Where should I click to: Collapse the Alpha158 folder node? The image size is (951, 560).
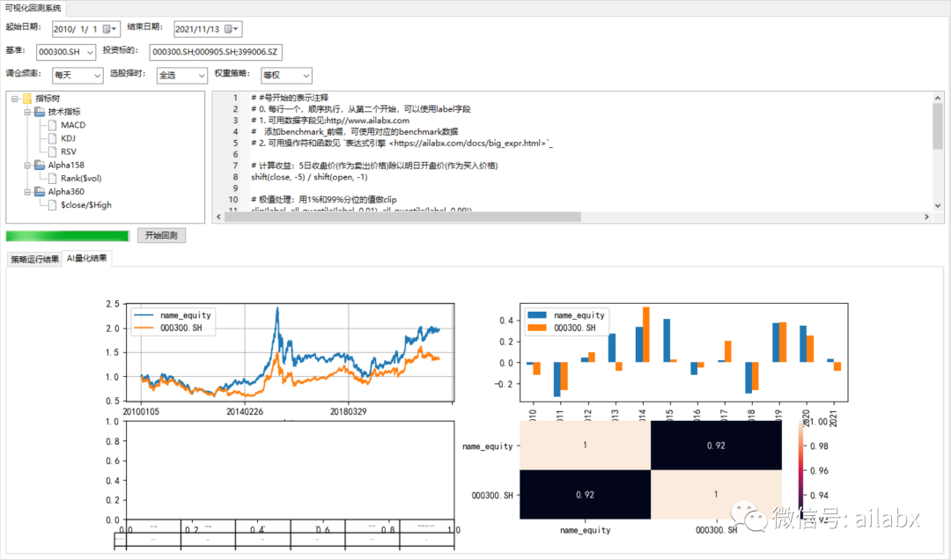[27, 165]
